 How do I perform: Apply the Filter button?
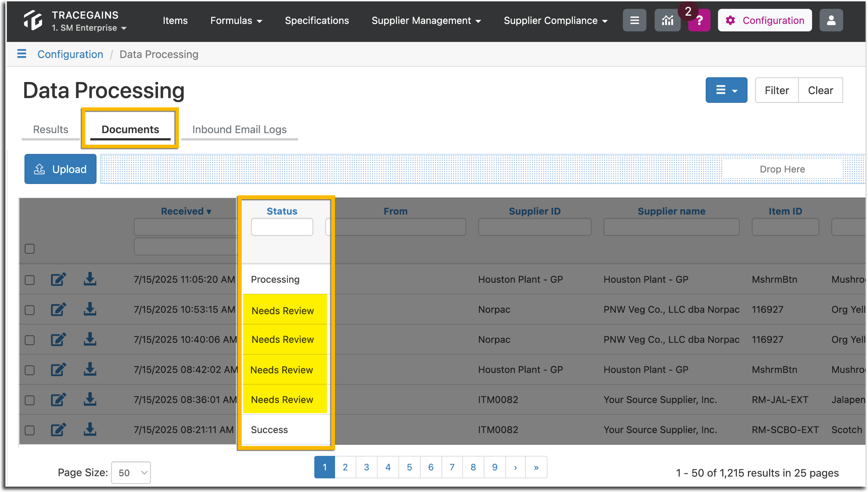coord(776,90)
